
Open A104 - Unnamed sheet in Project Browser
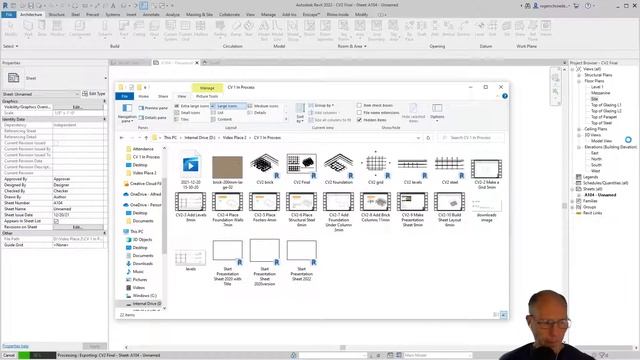(x=600, y=195)
